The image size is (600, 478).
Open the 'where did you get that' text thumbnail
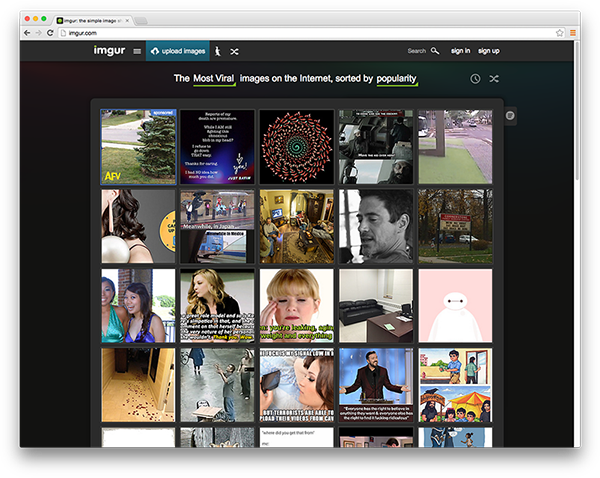tap(297, 437)
